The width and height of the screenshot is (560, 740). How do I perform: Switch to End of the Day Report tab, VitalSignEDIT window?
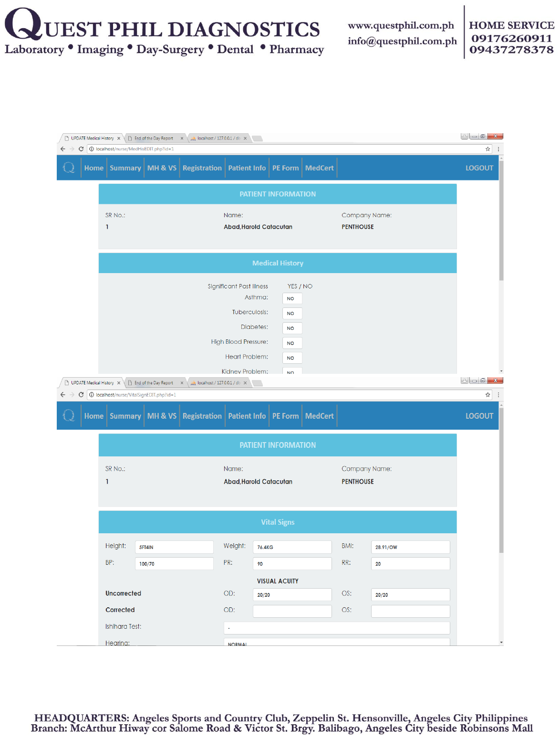click(x=155, y=383)
